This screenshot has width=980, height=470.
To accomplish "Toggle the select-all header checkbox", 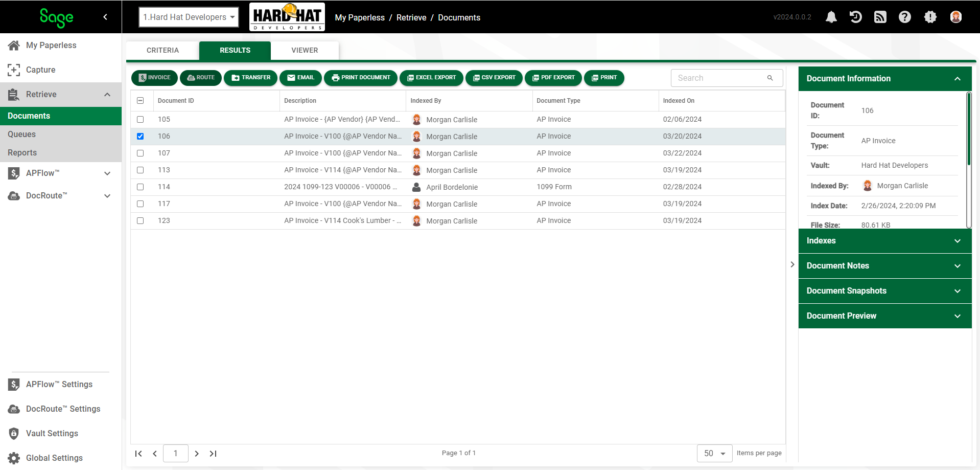I will coord(141,101).
